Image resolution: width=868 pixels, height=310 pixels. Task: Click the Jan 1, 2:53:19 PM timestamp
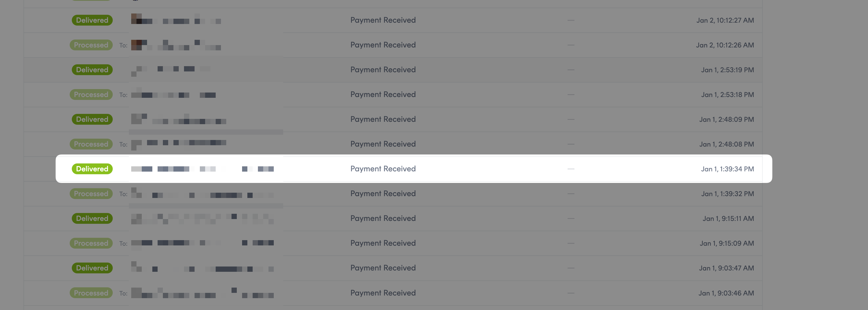click(727, 70)
